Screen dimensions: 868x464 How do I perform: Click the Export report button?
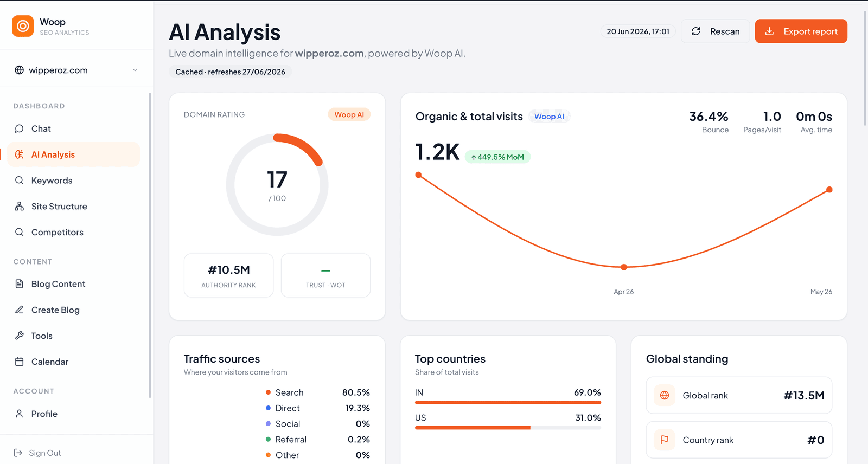coord(801,31)
